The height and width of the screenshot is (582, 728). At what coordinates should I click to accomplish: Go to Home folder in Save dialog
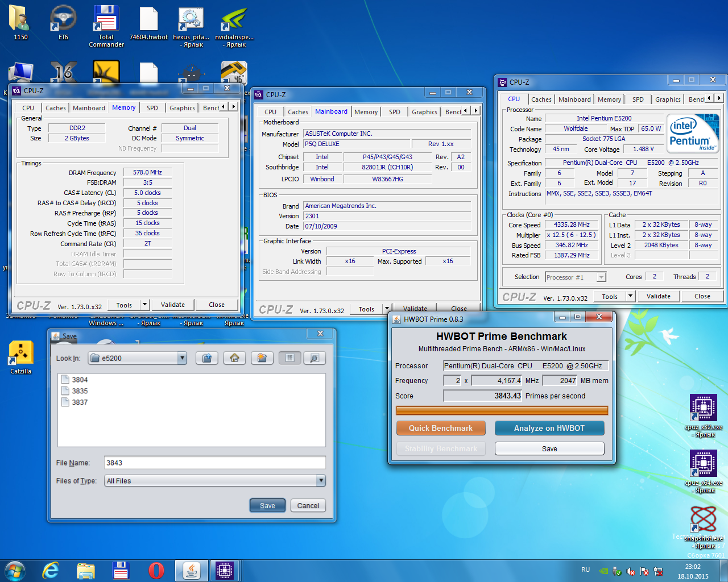coord(234,358)
